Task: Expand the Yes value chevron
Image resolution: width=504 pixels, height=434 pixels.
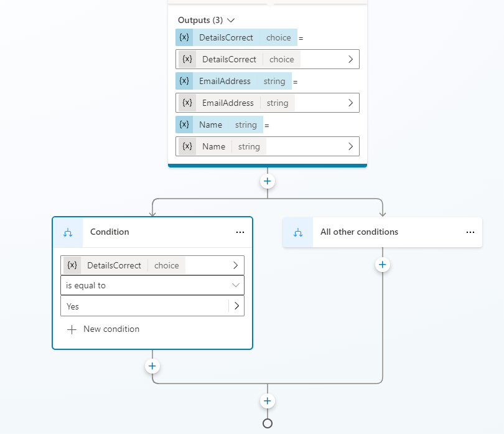Action: point(236,306)
